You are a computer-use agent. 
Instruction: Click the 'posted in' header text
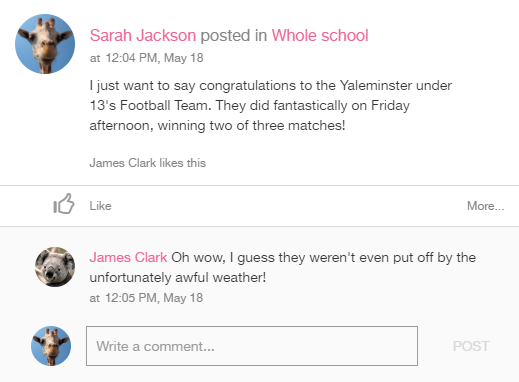click(x=234, y=35)
